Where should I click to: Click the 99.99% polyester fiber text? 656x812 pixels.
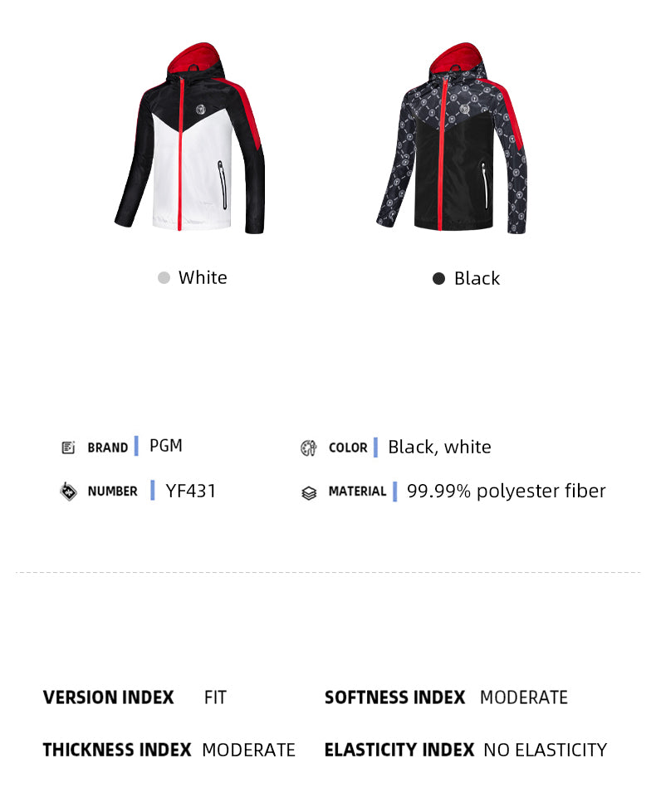[x=506, y=492]
